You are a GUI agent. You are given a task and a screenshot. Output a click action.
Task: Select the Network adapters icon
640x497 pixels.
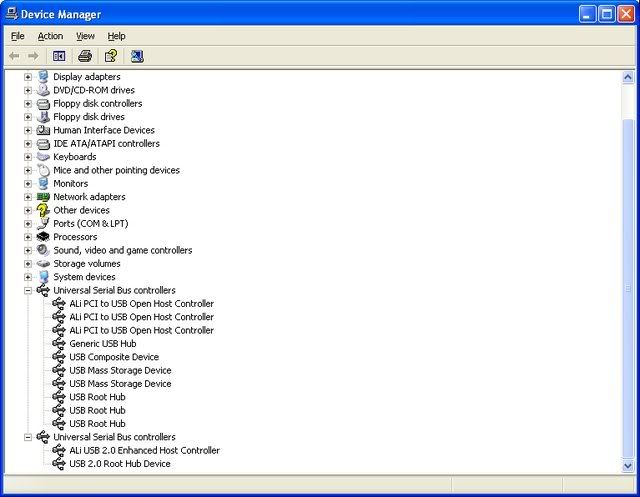pyautogui.click(x=43, y=197)
